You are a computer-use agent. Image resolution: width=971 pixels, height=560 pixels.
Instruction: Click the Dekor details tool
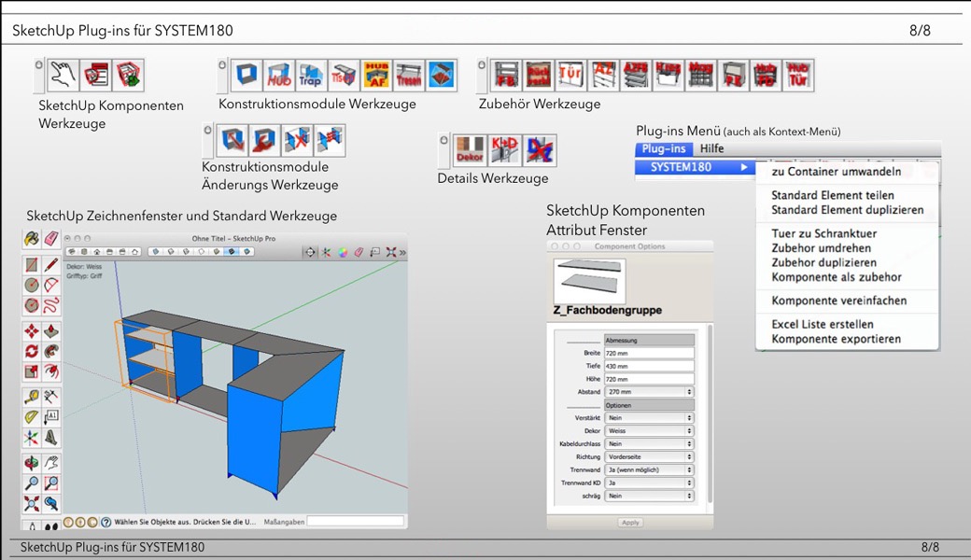[470, 150]
